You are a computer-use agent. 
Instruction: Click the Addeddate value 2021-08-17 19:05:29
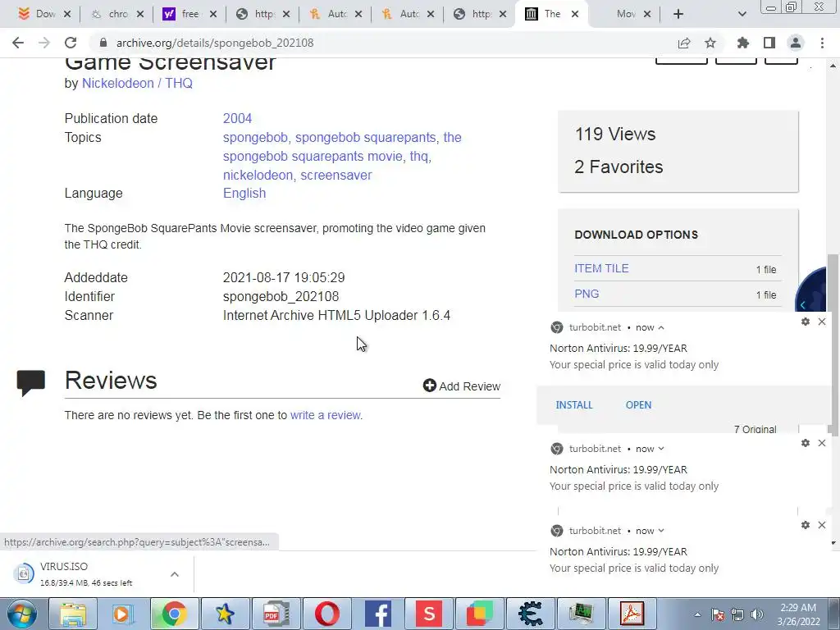point(284,277)
